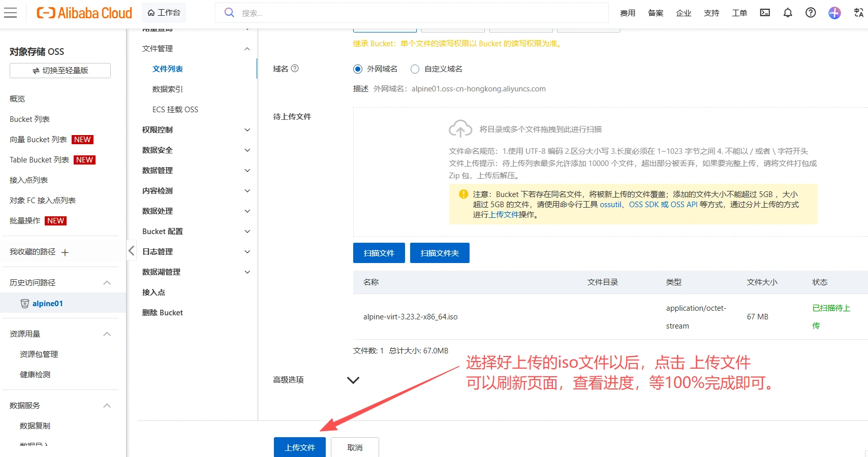Add a favorite path with plus icon
The height and width of the screenshot is (457, 868).
coord(65,252)
